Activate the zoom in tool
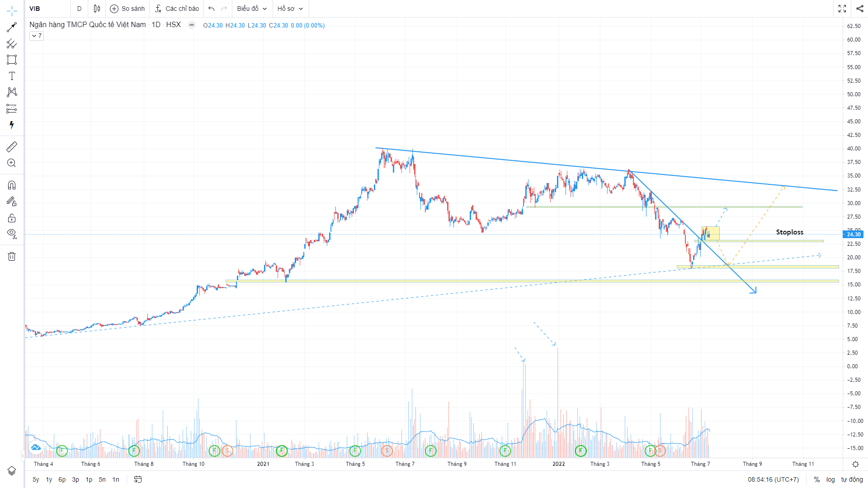The width and height of the screenshot is (868, 488). coord(12,163)
